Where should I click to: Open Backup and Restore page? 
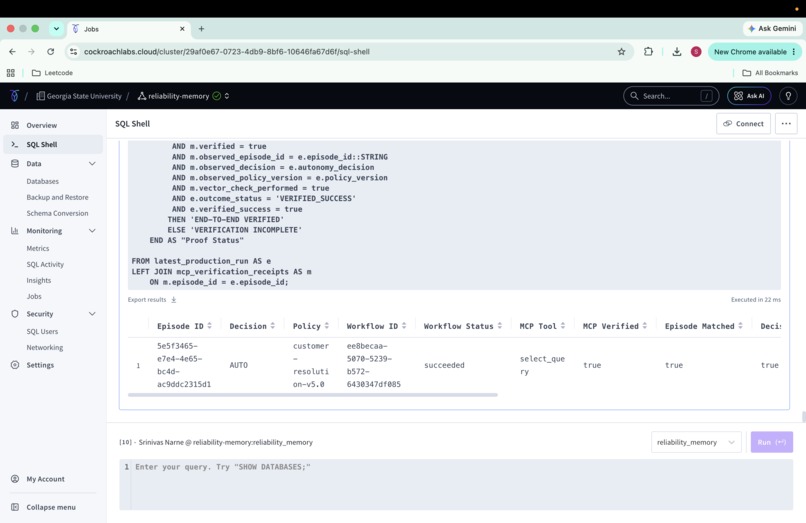[x=58, y=197]
